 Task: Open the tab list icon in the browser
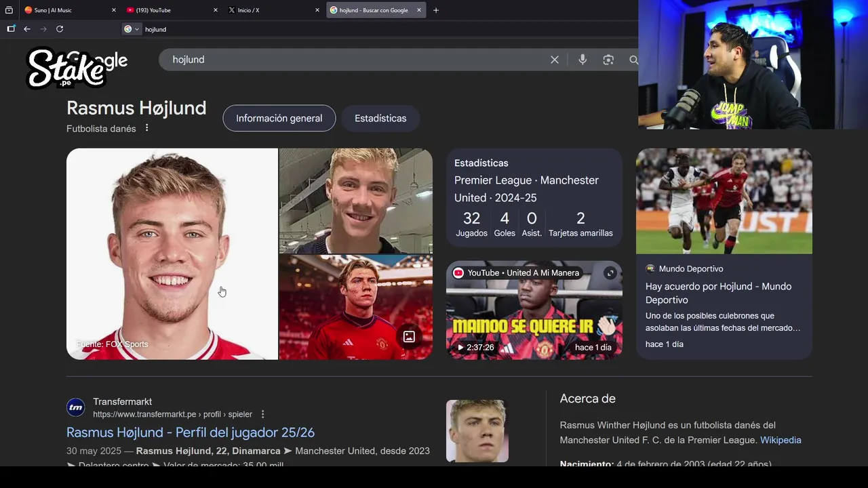pyautogui.click(x=9, y=10)
